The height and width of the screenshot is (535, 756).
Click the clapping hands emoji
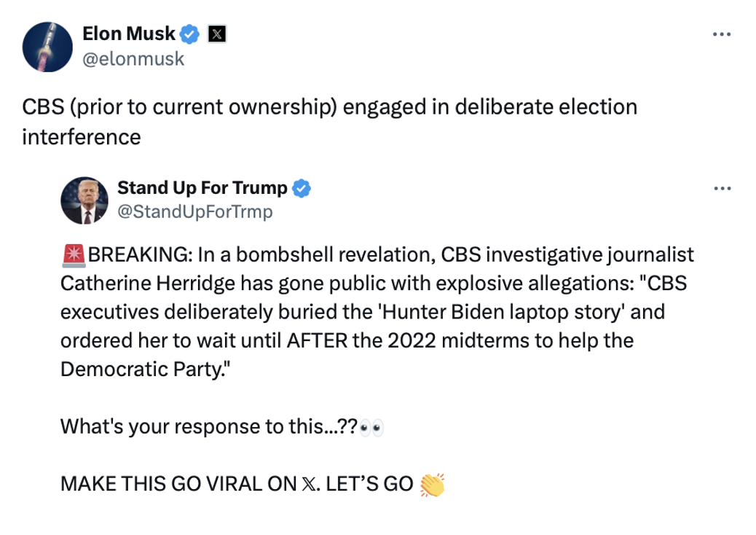click(x=433, y=484)
